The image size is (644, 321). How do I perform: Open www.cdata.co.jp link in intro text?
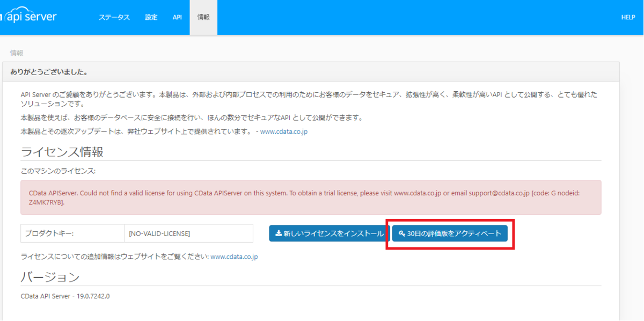pos(284,132)
